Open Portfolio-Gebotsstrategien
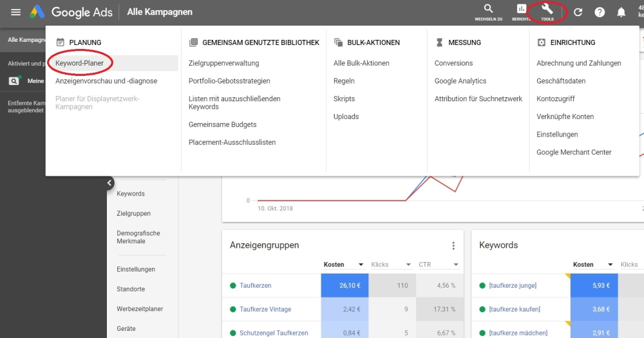Viewport: 644px width, 338px height. (229, 81)
